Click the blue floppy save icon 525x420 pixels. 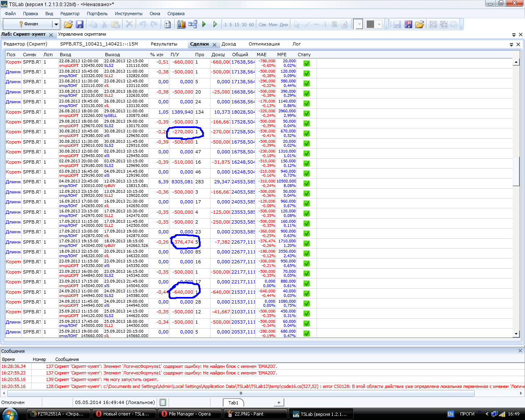click(80, 25)
